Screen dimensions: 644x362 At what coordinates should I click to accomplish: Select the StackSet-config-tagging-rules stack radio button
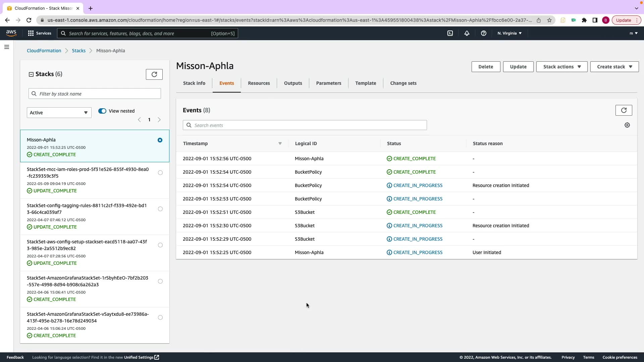click(160, 209)
